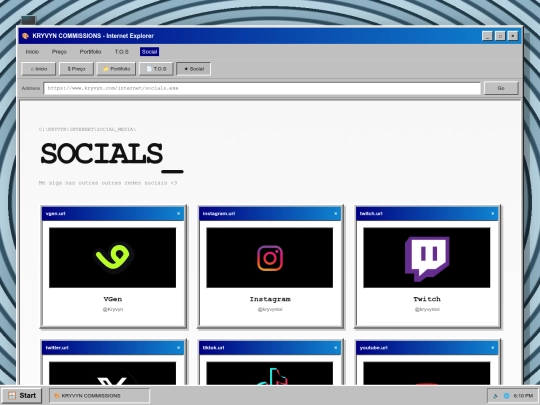Close the youtube.url card

click(493, 348)
